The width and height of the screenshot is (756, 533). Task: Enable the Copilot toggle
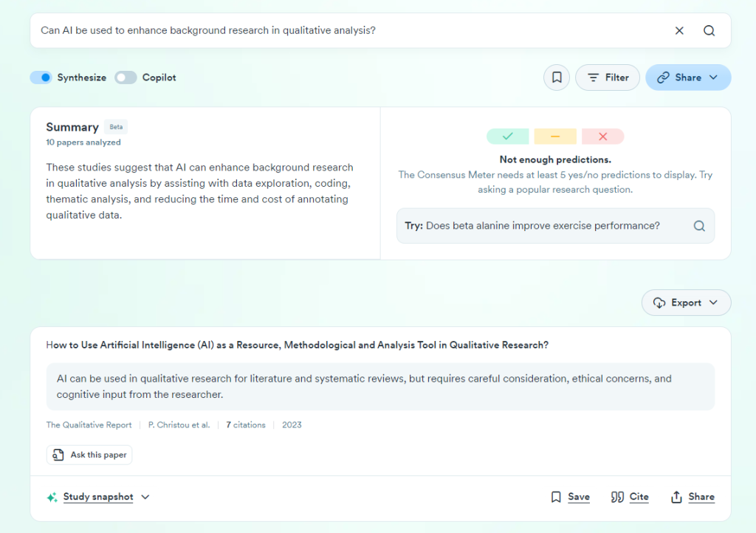tap(126, 77)
